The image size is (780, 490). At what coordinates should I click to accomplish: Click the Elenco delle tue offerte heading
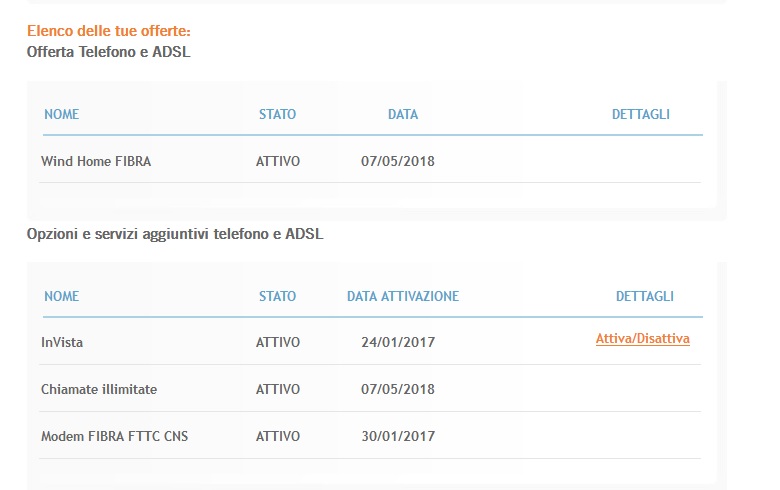(101, 32)
